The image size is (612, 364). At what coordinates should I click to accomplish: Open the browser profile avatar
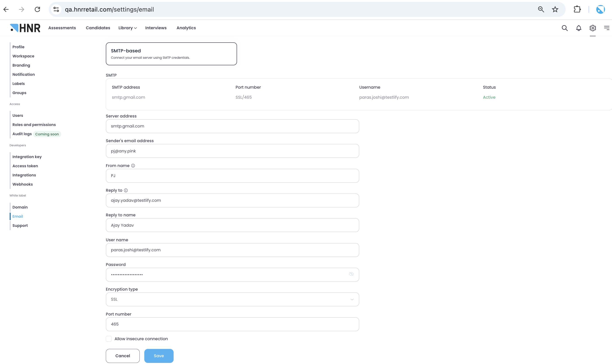(600, 9)
